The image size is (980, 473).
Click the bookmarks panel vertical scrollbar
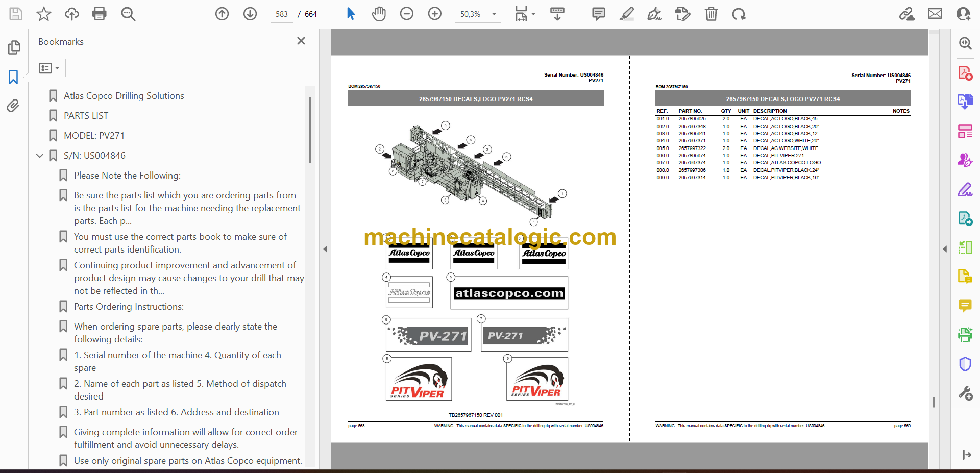[310, 130]
